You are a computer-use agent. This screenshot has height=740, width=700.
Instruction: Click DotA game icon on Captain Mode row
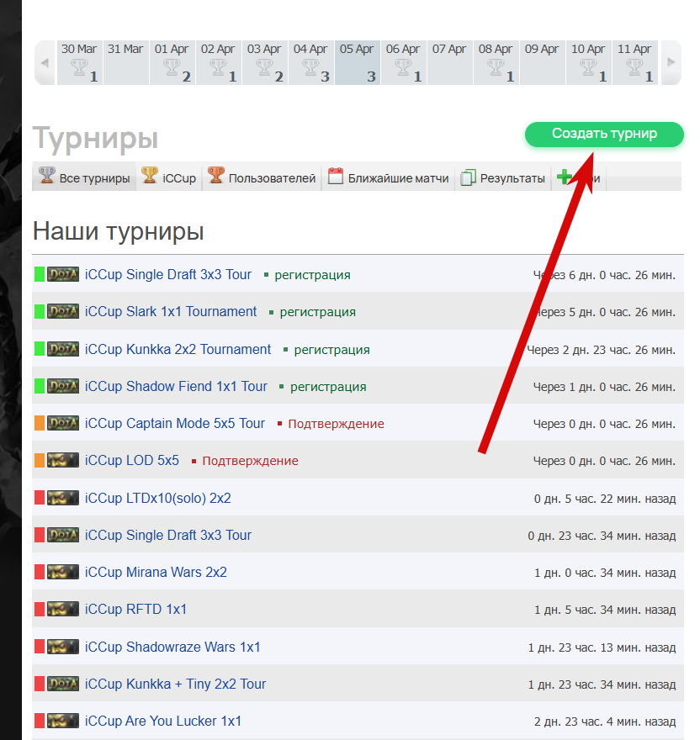(63, 423)
